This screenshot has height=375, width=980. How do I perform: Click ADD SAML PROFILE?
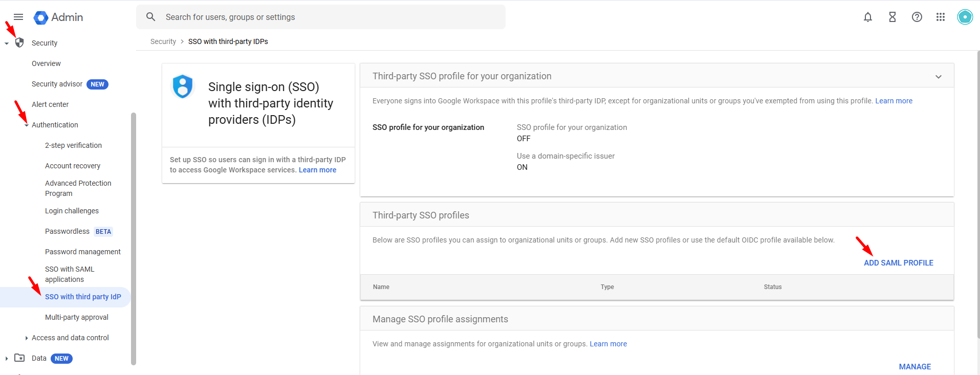(x=898, y=263)
